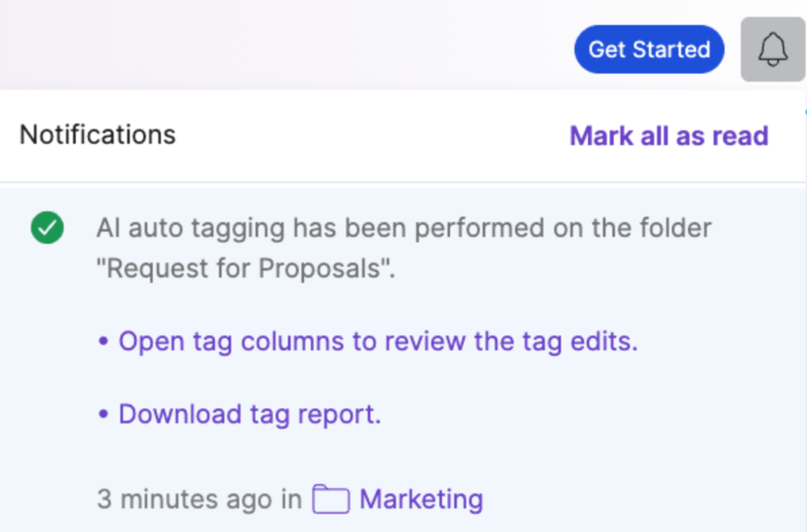The width and height of the screenshot is (807, 532).
Task: Click blank header area left of Get Started
Action: coord(283,46)
